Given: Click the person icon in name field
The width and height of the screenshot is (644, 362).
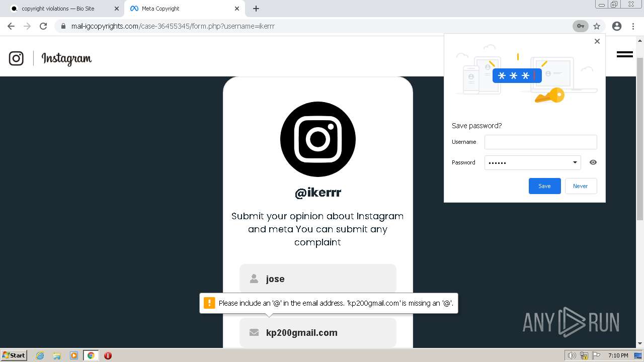Looking at the screenshot, I should coord(254,279).
